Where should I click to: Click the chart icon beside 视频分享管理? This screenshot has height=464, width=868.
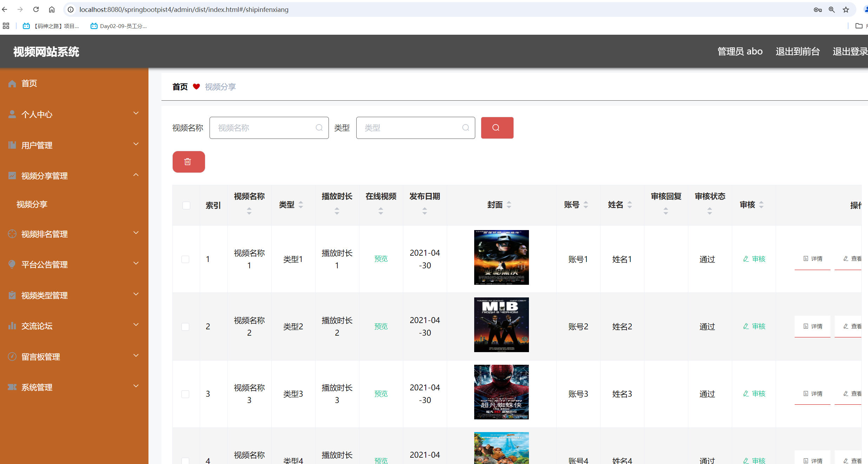pyautogui.click(x=12, y=175)
